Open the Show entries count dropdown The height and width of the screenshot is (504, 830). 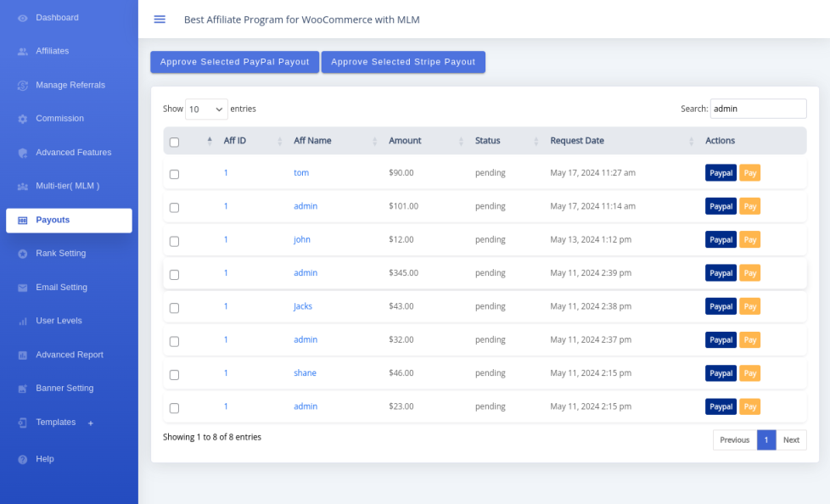206,109
